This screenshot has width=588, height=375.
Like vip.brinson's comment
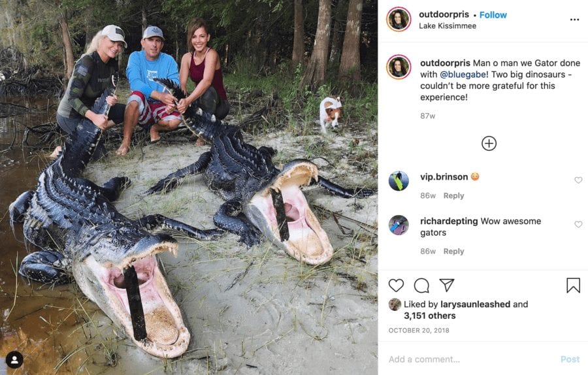click(x=578, y=180)
